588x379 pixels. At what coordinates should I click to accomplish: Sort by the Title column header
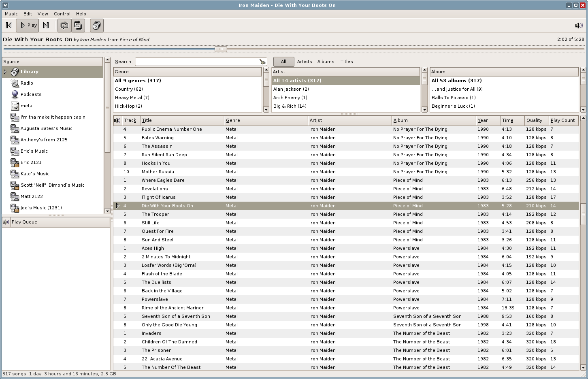tap(182, 120)
